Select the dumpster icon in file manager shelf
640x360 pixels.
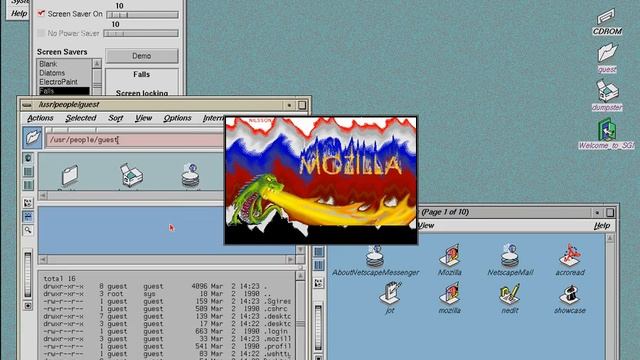[131, 175]
